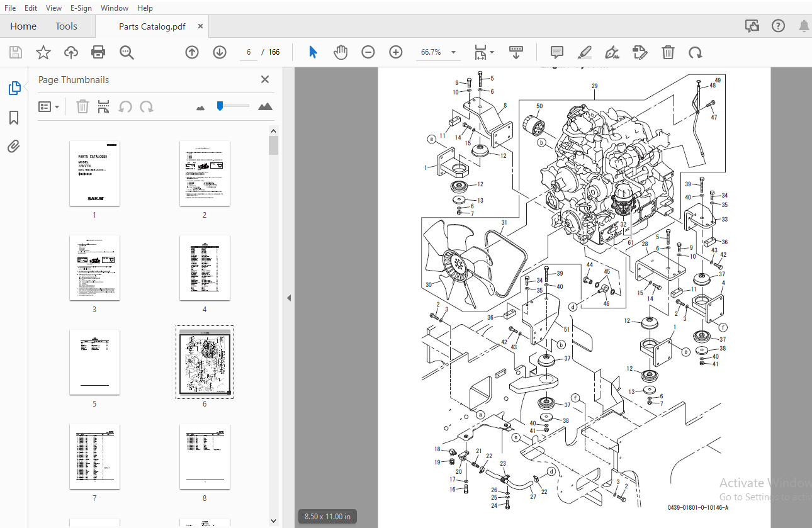Viewport: 812px width, 528px height.
Task: Open the Bookmarks sidebar panel
Action: click(14, 118)
